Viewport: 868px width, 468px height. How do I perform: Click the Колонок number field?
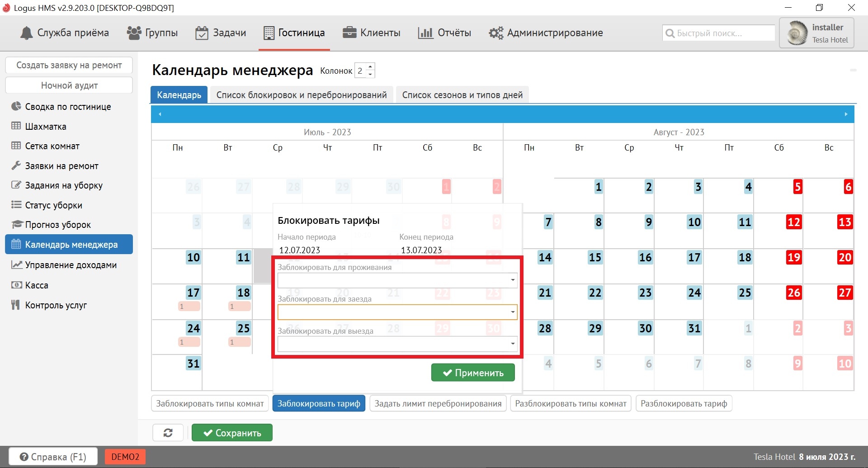pos(361,71)
